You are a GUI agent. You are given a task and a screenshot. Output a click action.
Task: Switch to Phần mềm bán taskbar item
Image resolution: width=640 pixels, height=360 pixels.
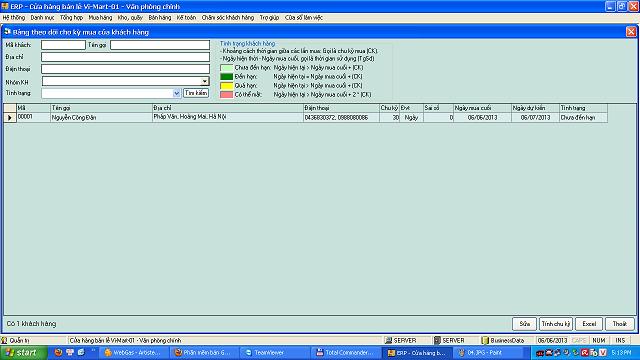(x=203, y=353)
